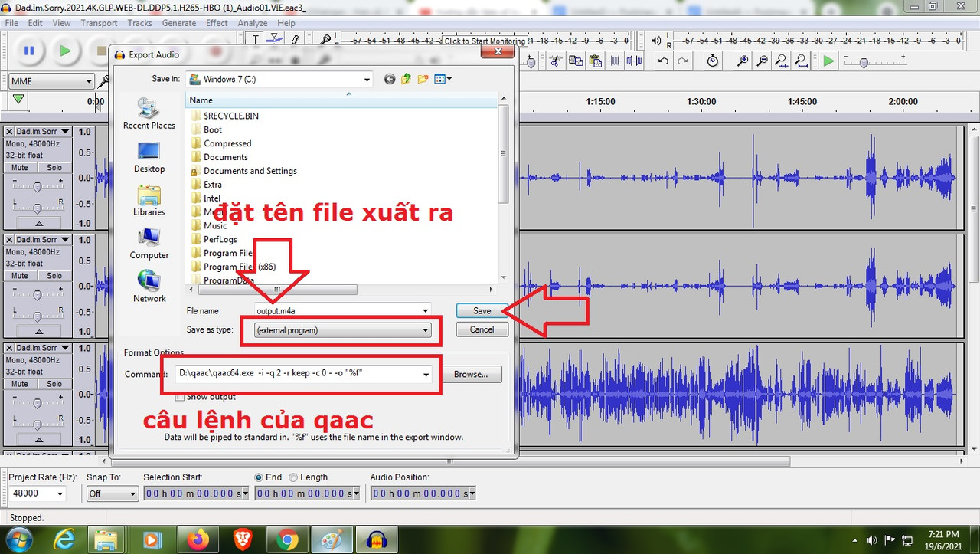Click the Fit Project zoom icon

point(800,61)
